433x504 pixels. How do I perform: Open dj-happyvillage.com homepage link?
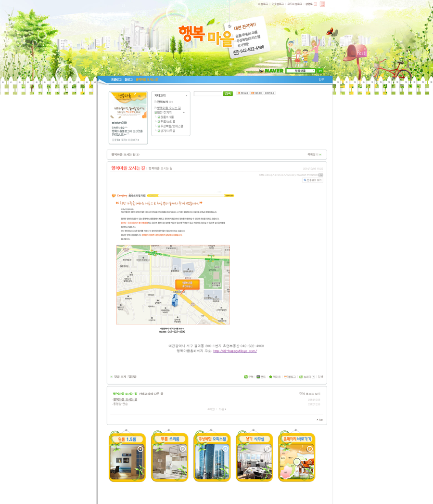pos(235,351)
